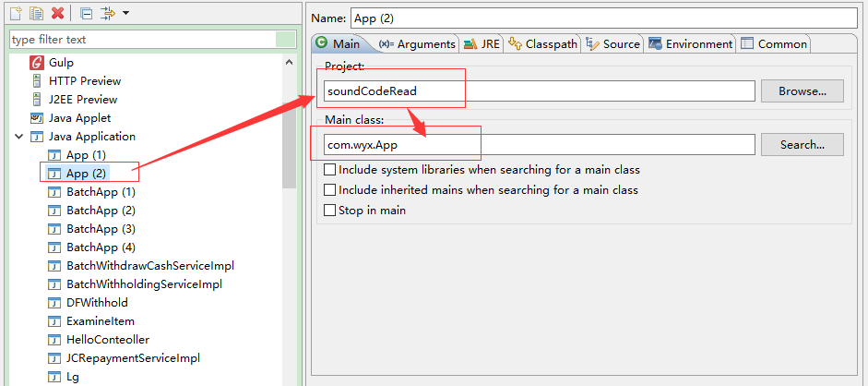Select HTTP Preview in the tree

(85, 81)
